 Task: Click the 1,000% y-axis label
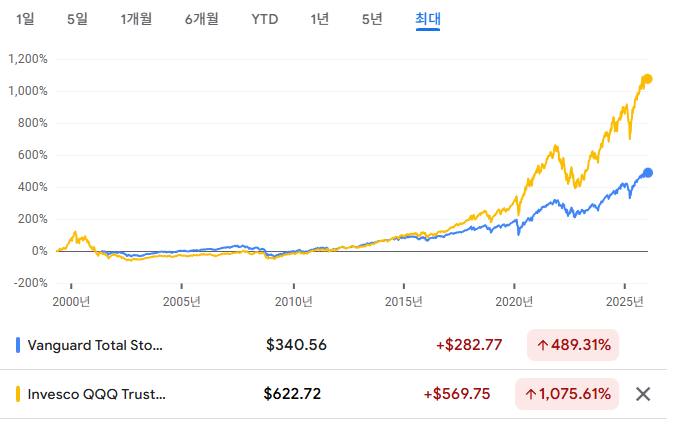click(x=28, y=91)
